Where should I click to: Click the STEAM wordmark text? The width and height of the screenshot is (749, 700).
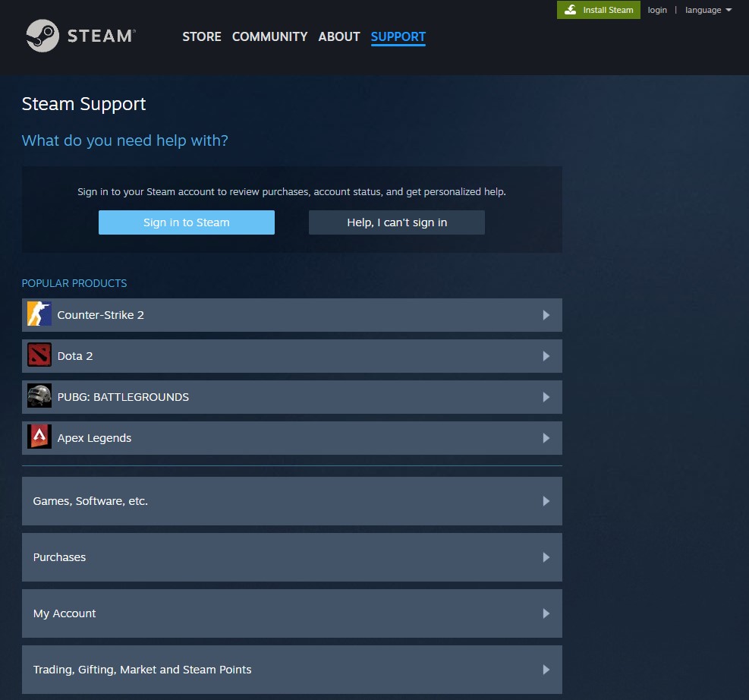101,36
